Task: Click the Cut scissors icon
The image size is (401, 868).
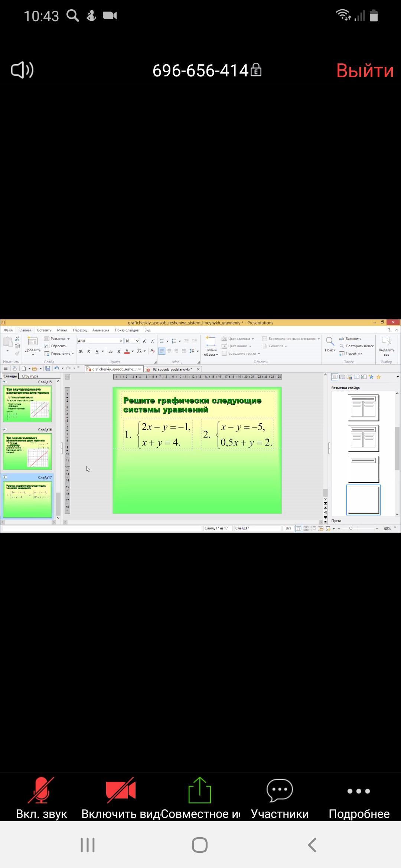Action: (x=17, y=339)
